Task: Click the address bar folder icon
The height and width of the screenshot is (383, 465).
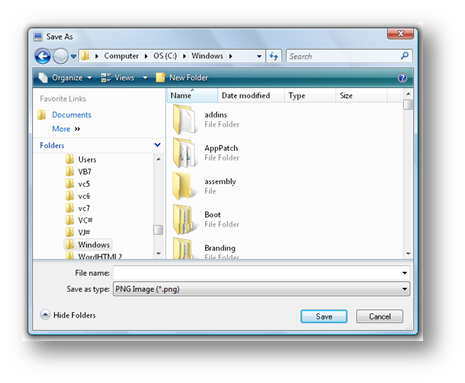Action: (x=85, y=56)
